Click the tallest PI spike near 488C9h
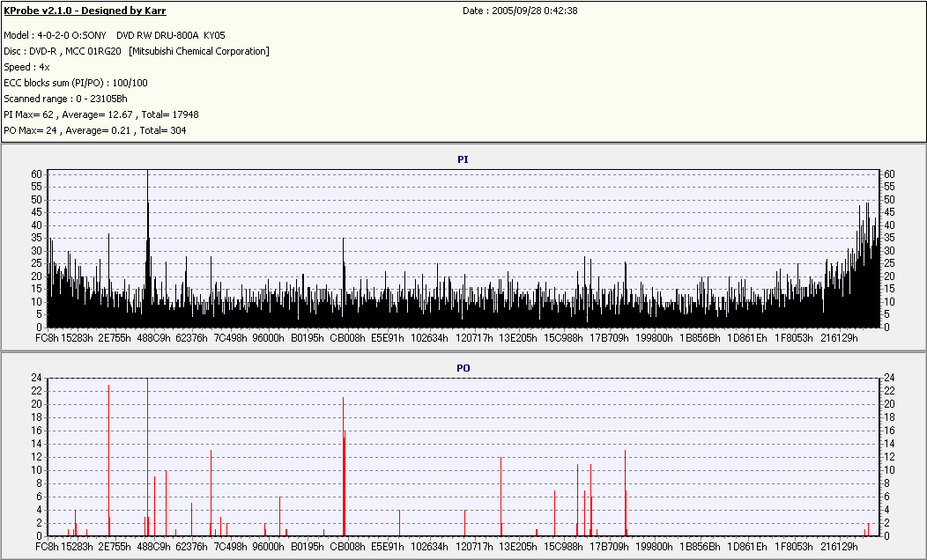927x560 pixels. click(148, 248)
